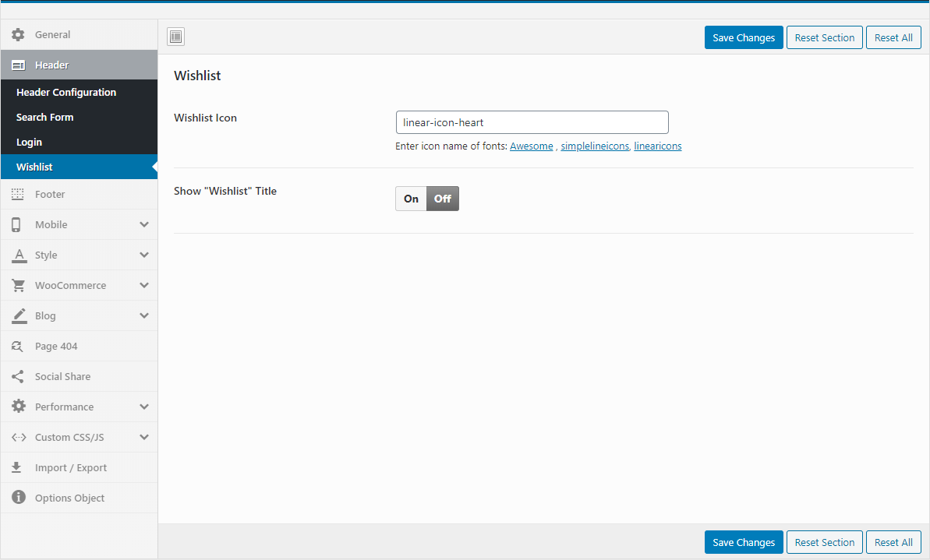Image resolution: width=930 pixels, height=560 pixels.
Task: Open the Footer settings section
Action: 79,195
